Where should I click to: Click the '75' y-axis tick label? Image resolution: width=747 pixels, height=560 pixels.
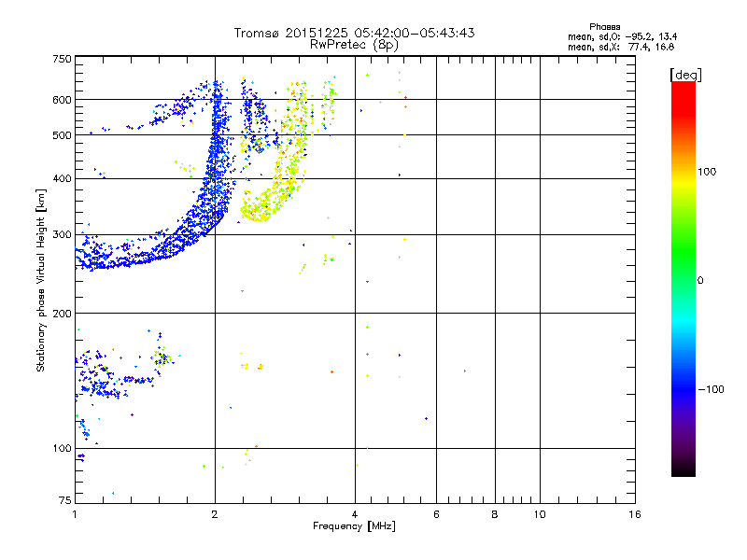tap(65, 500)
